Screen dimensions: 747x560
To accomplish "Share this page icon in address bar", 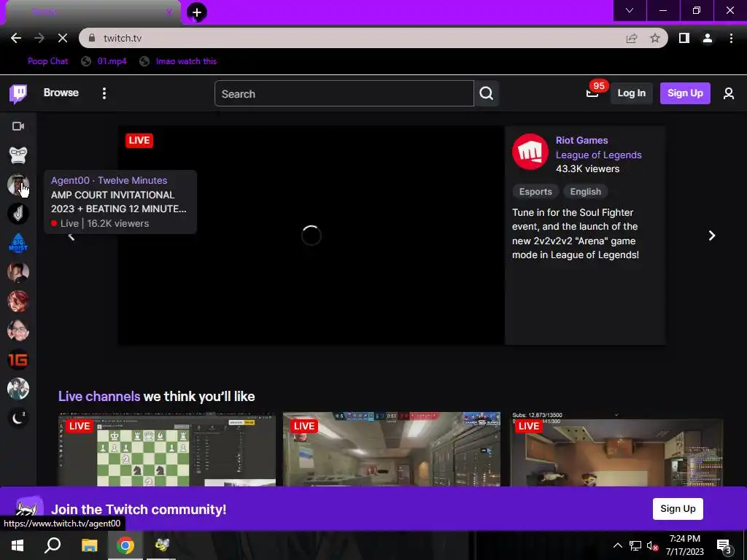I will click(x=632, y=38).
